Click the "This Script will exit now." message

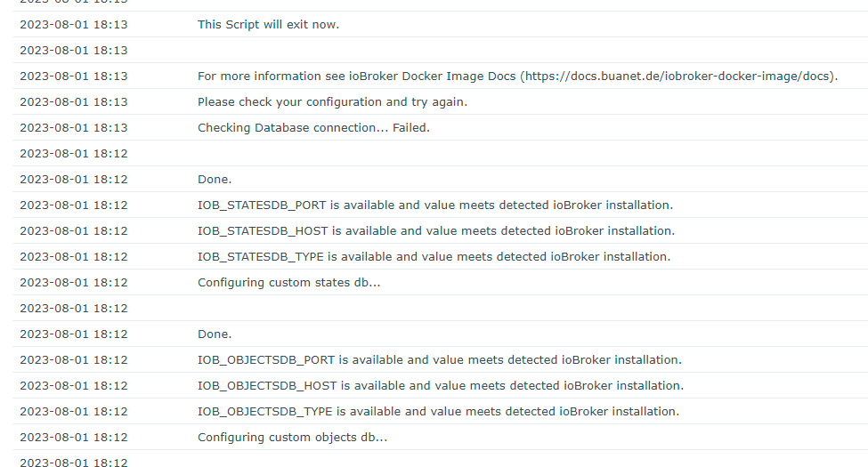point(268,25)
